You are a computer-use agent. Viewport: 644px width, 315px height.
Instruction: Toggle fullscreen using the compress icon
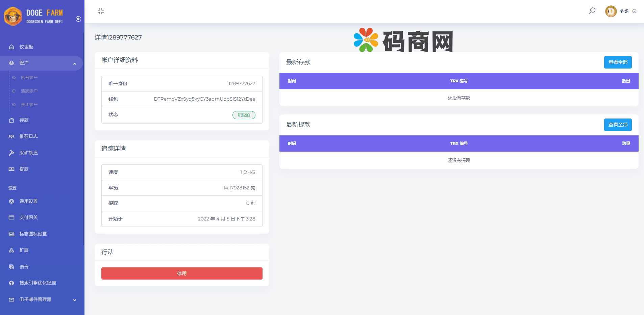[x=101, y=11]
